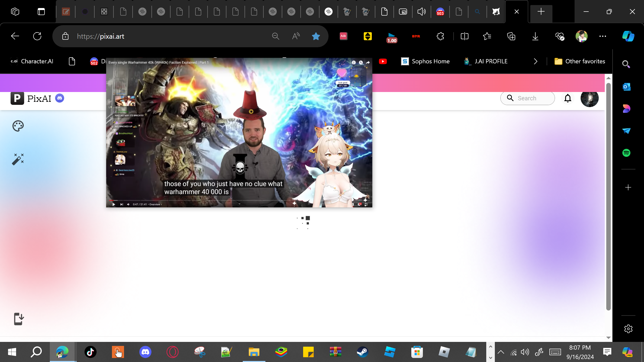Image resolution: width=644 pixels, height=362 pixels.
Task: Open File Explorer from the taskbar
Action: (254, 352)
